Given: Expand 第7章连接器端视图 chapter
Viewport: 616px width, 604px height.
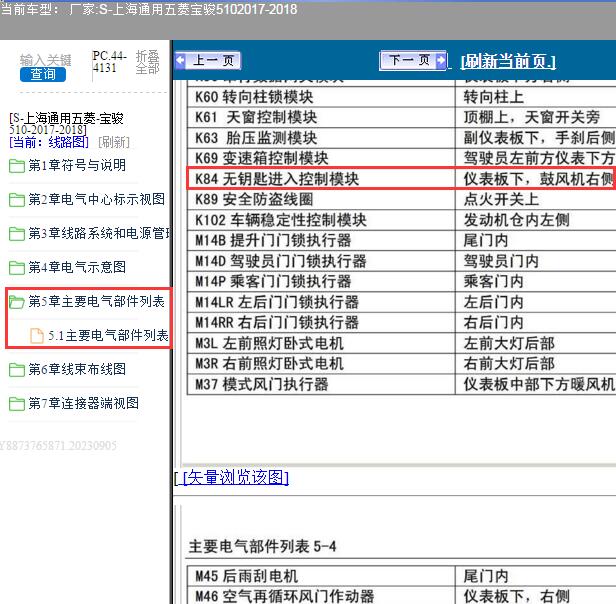Looking at the screenshot, I should (x=84, y=403).
